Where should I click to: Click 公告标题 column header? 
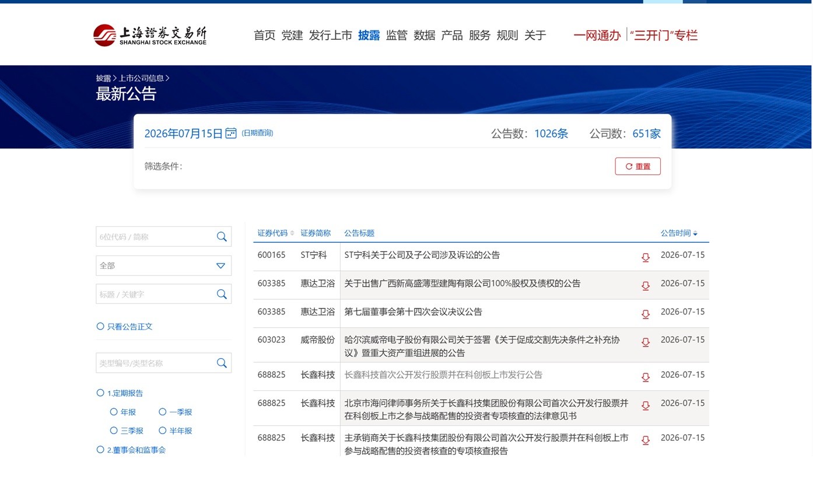coord(359,233)
